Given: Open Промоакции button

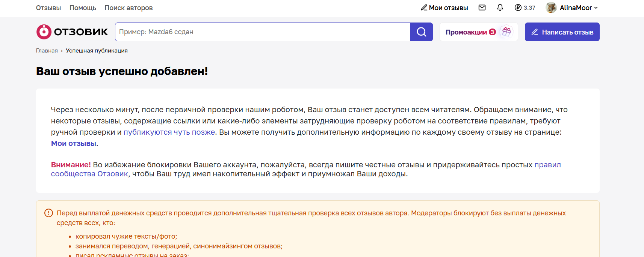Looking at the screenshot, I should (479, 32).
